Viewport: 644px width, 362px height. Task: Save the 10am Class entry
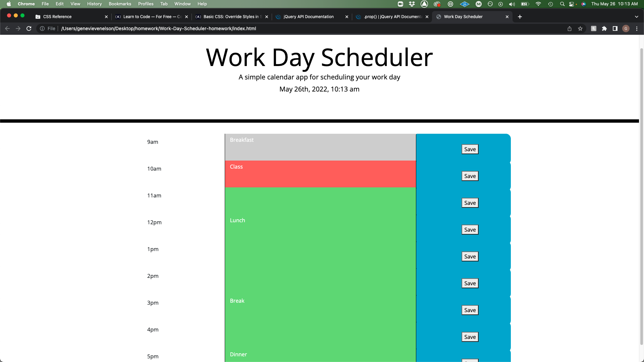(470, 176)
